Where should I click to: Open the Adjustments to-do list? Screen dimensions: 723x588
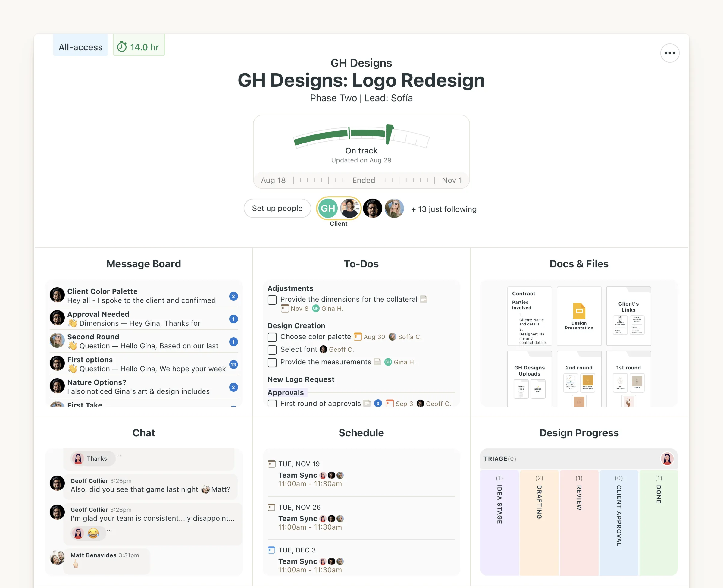pyautogui.click(x=290, y=288)
